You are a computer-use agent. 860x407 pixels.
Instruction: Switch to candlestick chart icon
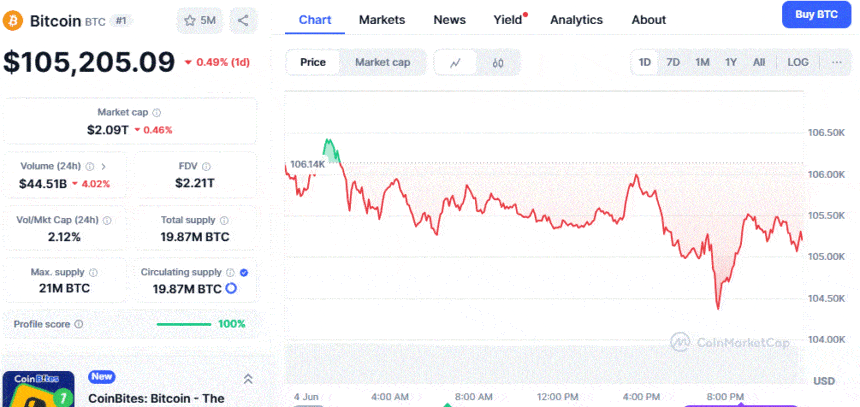(x=498, y=62)
